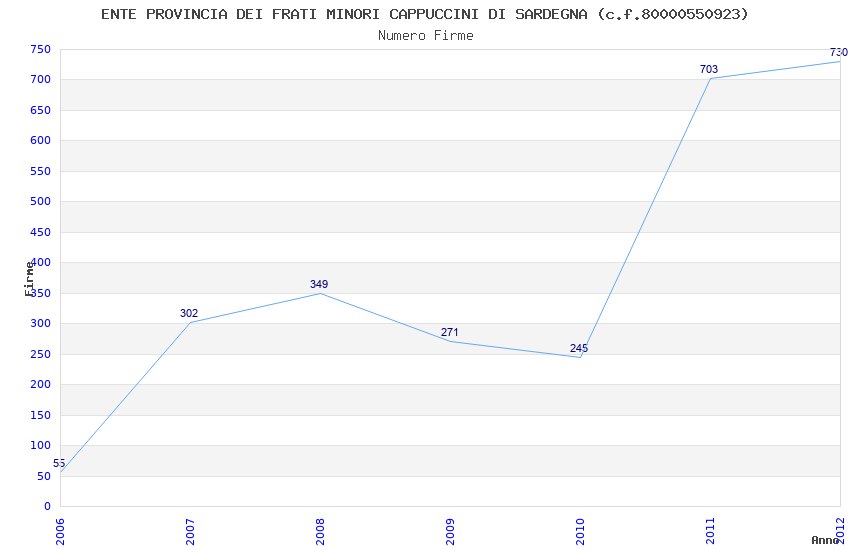The width and height of the screenshot is (850, 550).
Task: Click the x-axis year label 2009
Action: point(450,532)
